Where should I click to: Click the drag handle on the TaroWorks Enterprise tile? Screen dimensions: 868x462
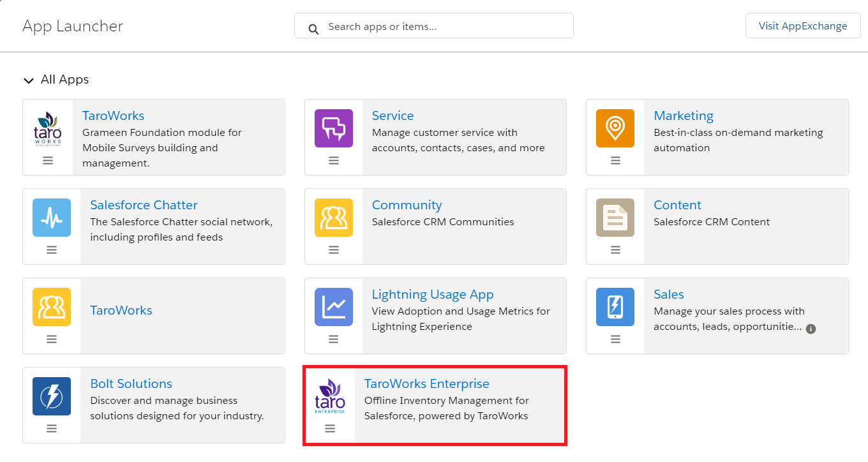pyautogui.click(x=330, y=429)
